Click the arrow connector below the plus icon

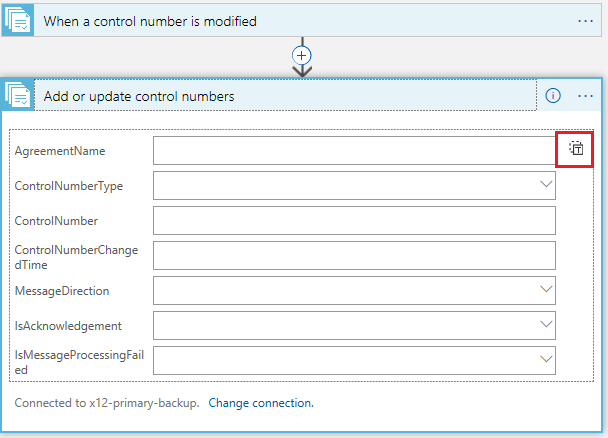302,71
